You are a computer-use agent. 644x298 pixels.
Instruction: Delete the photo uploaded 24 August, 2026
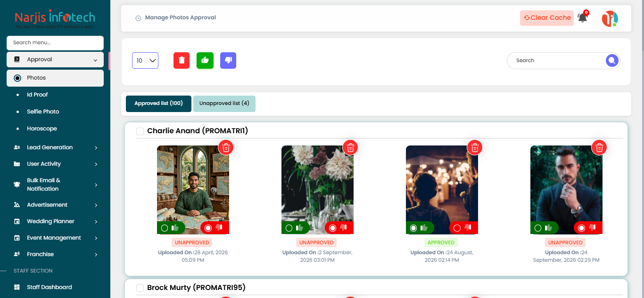click(x=475, y=147)
